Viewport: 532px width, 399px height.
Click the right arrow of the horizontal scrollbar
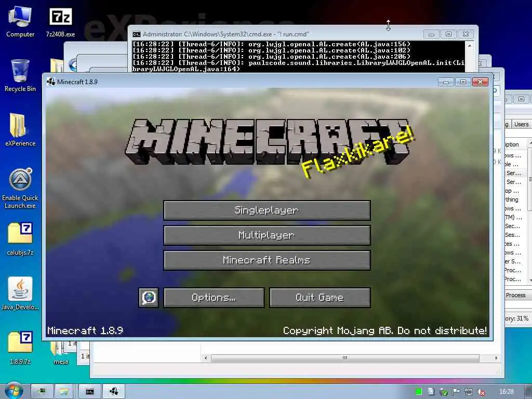pyautogui.click(x=496, y=358)
